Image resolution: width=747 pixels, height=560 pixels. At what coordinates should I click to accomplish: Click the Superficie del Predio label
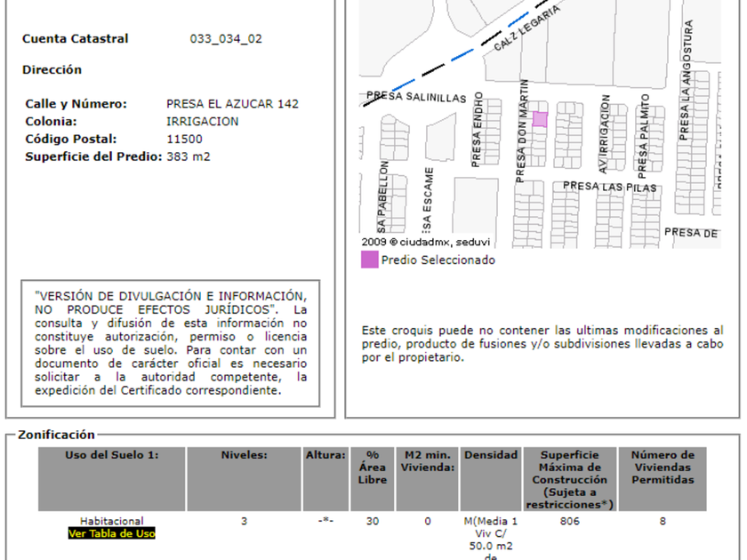94,156
